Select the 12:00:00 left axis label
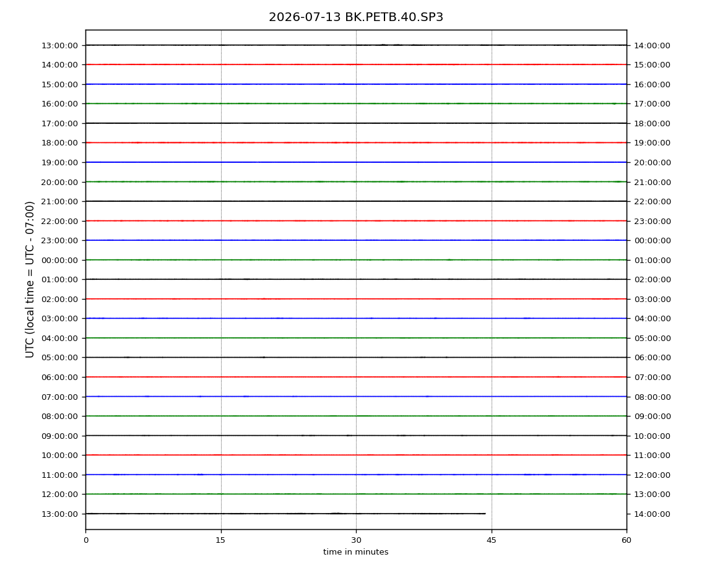 pos(59,495)
